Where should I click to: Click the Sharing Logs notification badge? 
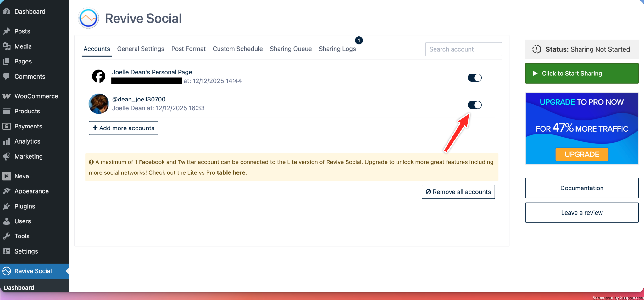(x=359, y=41)
